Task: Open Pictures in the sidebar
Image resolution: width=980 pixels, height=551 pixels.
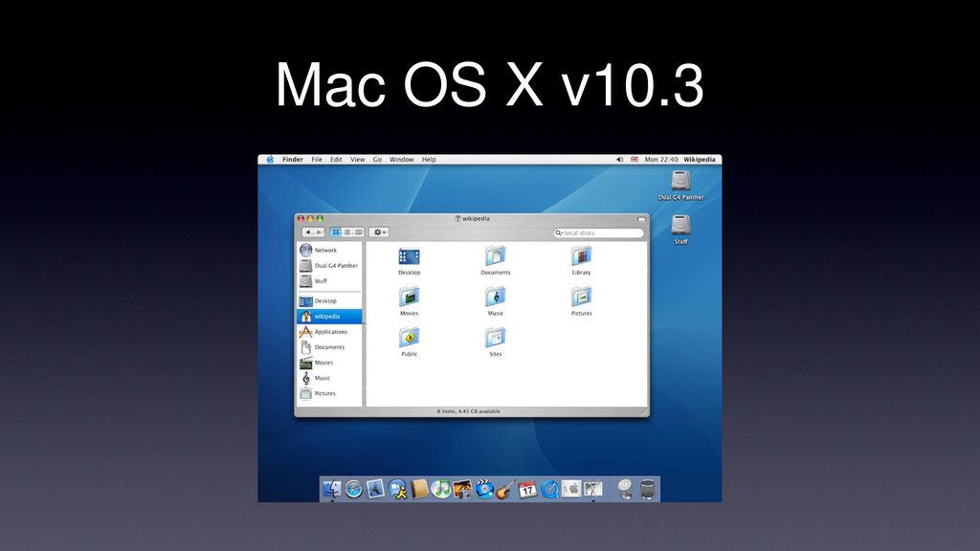Action: (329, 393)
